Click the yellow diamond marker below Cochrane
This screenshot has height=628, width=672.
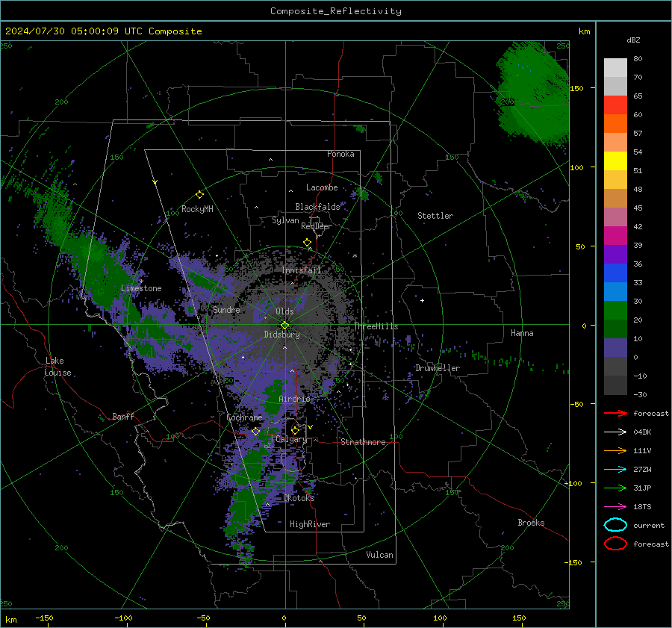tap(255, 432)
